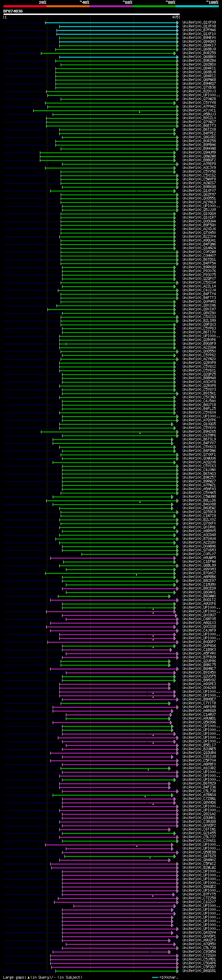Open UniRef100_Q9AUM9 entry

199,153
